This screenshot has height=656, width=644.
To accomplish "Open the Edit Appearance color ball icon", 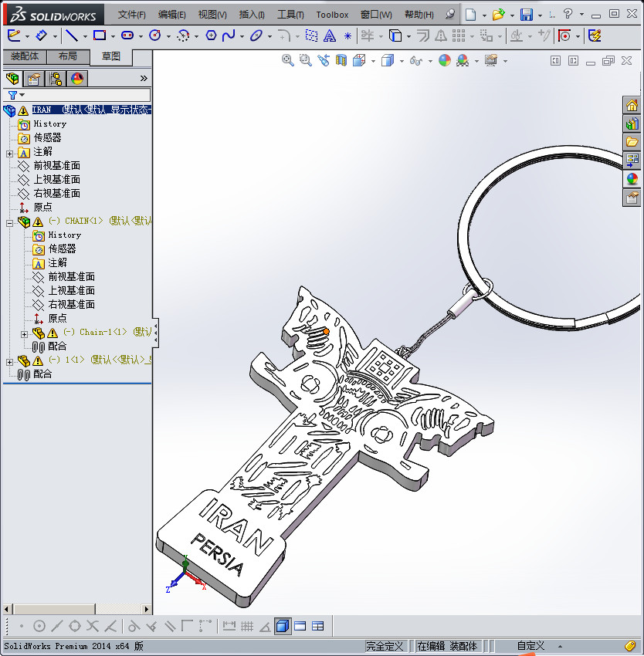I will 444,61.
